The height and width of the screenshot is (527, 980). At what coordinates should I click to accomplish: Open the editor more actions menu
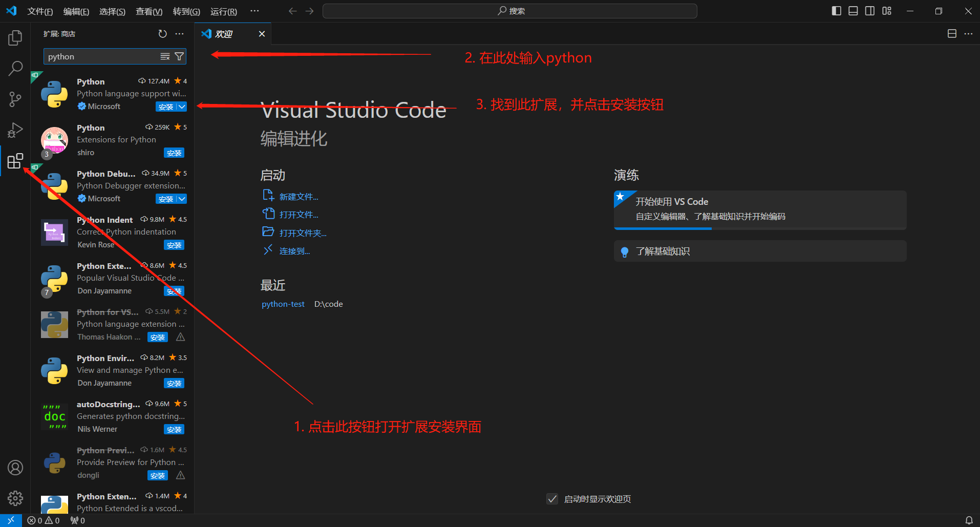pyautogui.click(x=968, y=34)
